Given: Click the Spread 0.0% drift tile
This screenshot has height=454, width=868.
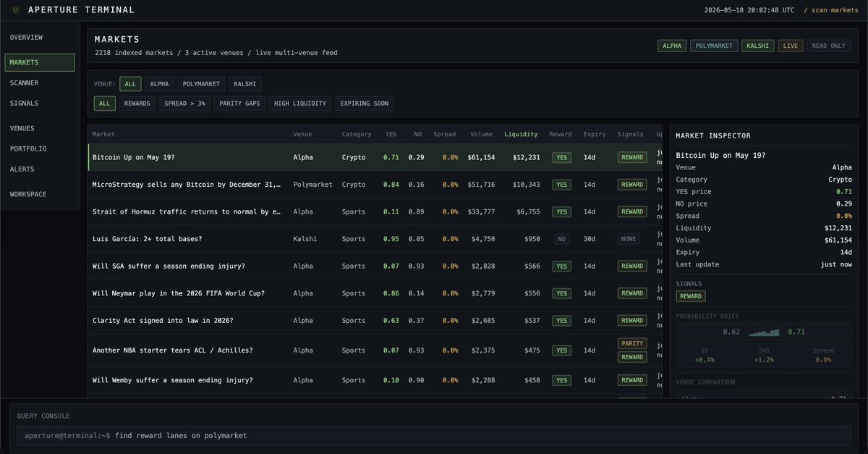Looking at the screenshot, I should coord(823,355).
